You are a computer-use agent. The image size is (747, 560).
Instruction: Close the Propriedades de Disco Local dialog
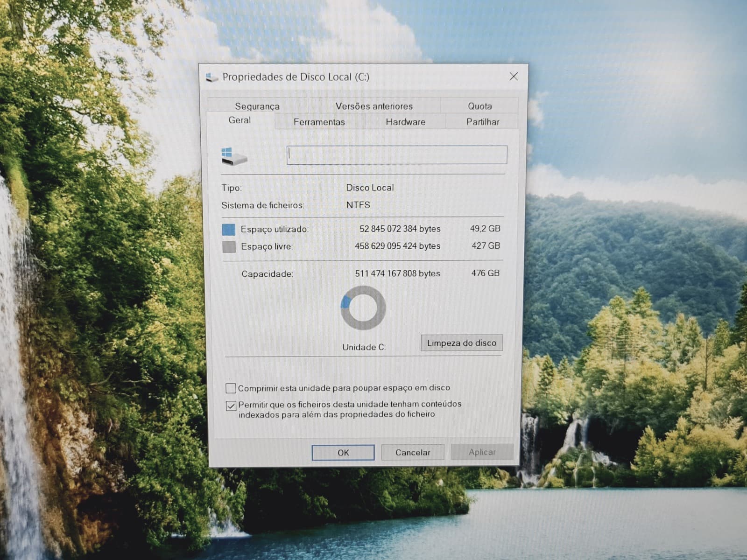coord(514,76)
